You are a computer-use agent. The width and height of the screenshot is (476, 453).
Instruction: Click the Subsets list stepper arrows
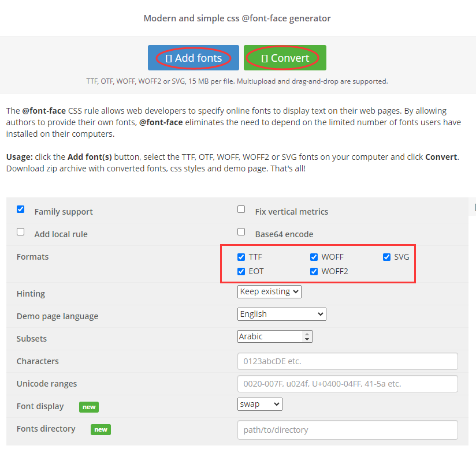click(307, 336)
